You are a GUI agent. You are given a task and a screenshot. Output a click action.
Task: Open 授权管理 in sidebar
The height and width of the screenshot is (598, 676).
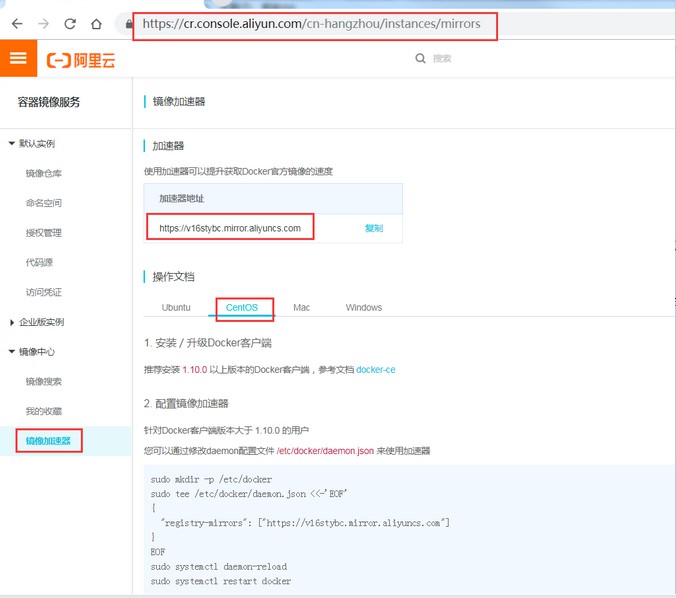(44, 233)
